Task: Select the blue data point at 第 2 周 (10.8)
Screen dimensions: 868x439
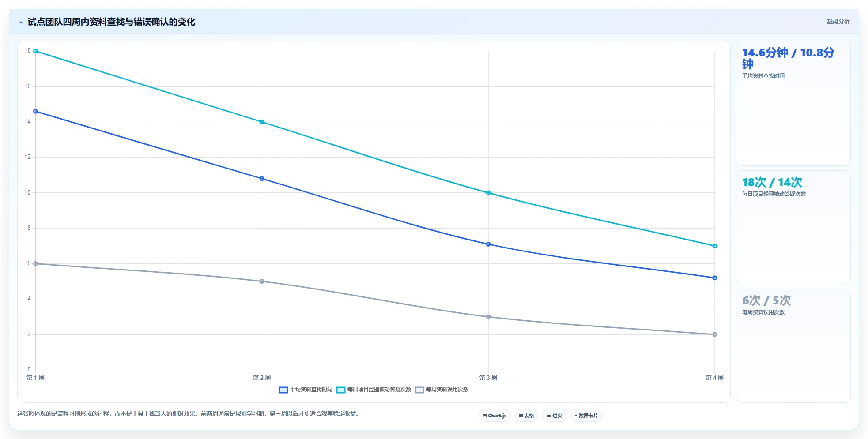Action: [x=262, y=179]
